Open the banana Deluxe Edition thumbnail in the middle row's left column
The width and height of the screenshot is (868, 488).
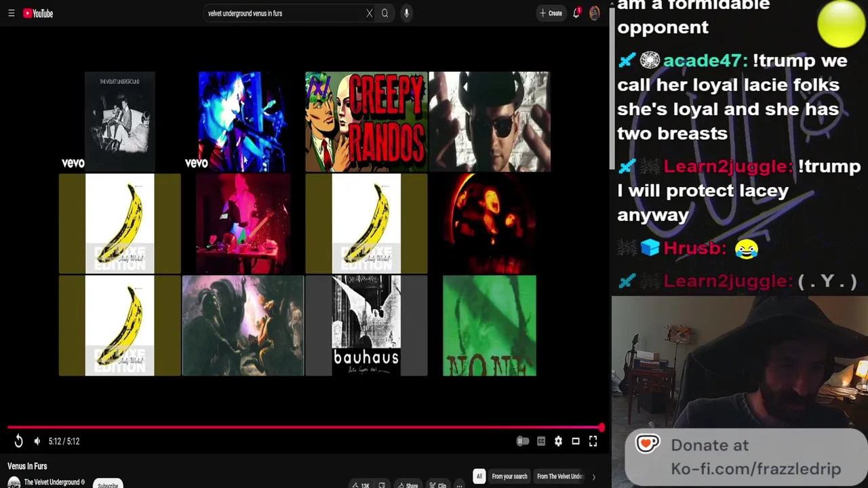pyautogui.click(x=120, y=224)
